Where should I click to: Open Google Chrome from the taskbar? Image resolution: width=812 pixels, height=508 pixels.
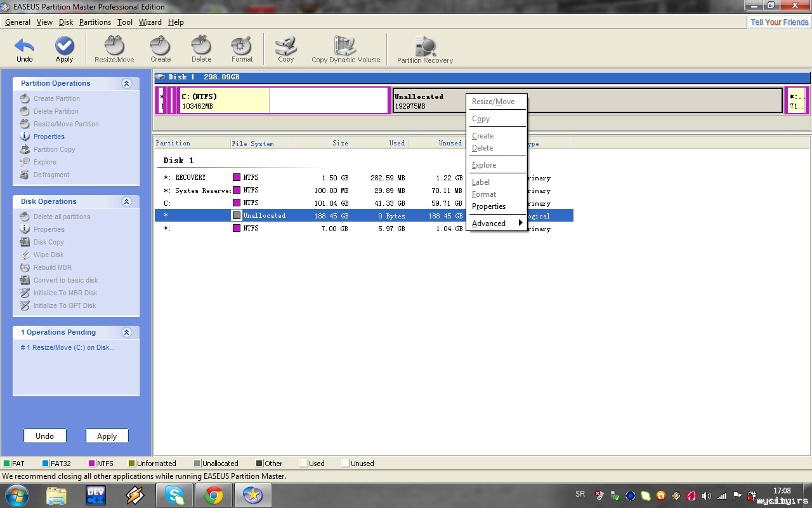(214, 495)
